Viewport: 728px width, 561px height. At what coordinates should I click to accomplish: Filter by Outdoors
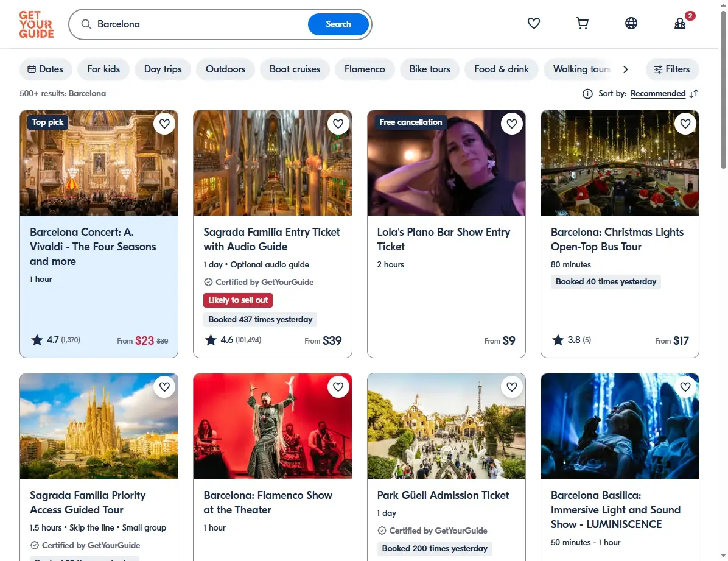coord(226,69)
